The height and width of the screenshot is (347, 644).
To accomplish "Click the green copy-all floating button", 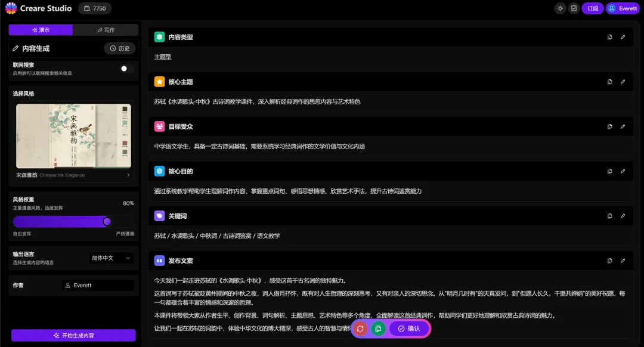I will [x=378, y=329].
